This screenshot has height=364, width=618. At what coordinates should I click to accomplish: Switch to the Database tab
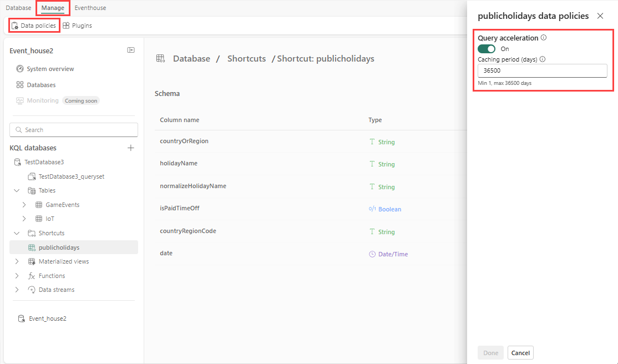[x=18, y=7]
